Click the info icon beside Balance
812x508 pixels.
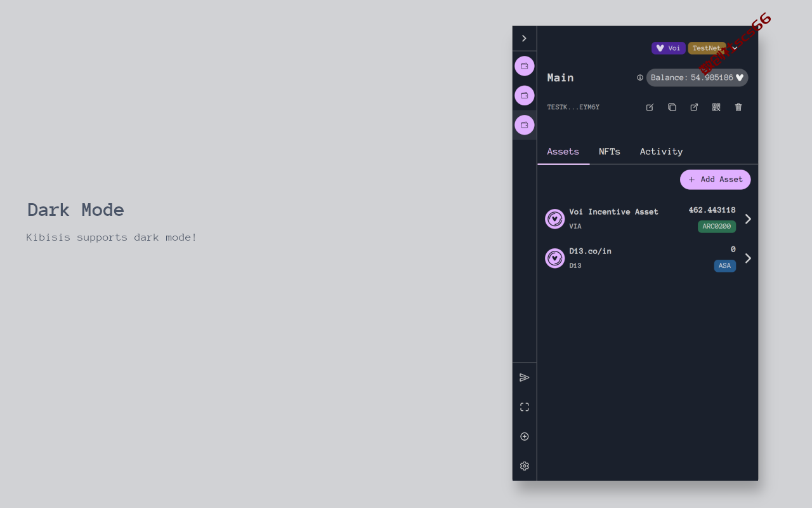coord(640,77)
